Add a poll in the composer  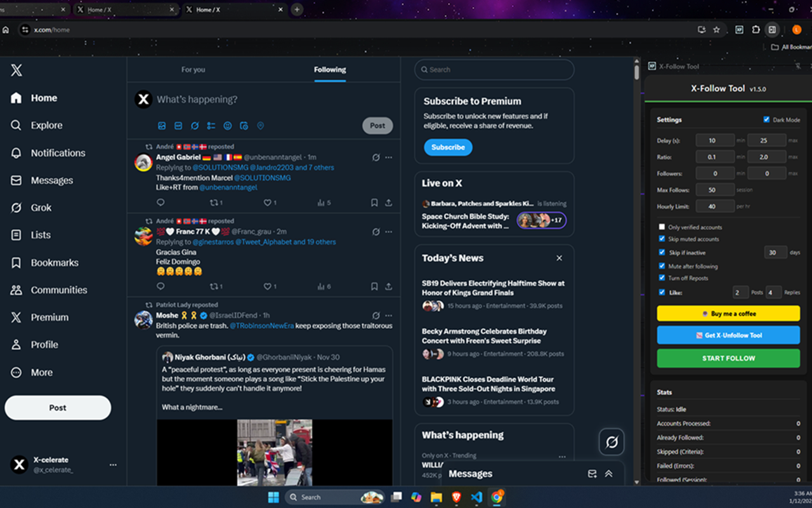pyautogui.click(x=211, y=126)
